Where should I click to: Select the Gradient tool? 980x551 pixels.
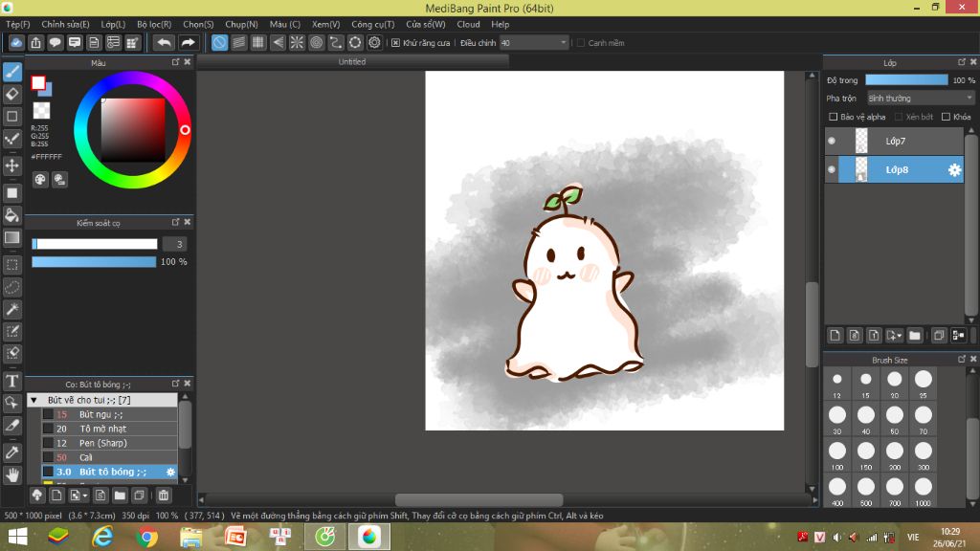pos(11,237)
